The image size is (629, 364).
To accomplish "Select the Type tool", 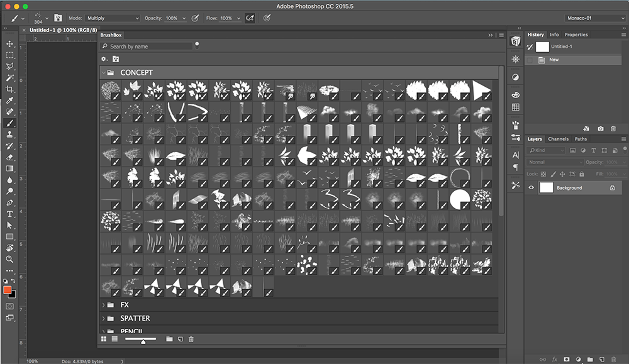I will (x=9, y=213).
